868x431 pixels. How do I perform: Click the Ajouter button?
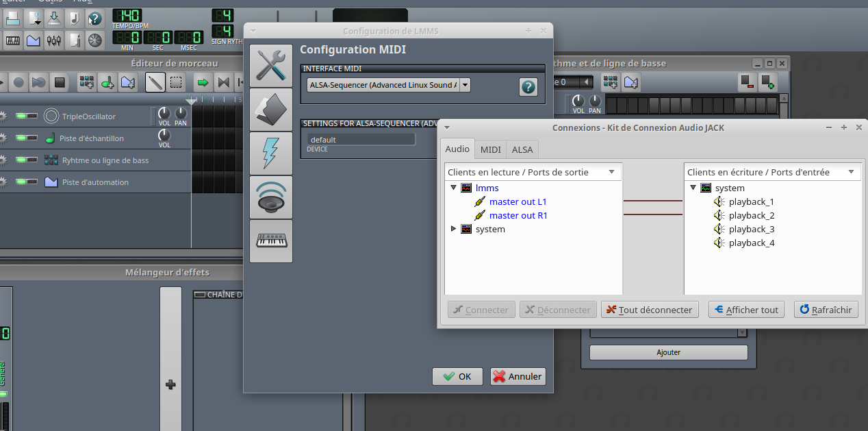click(668, 352)
